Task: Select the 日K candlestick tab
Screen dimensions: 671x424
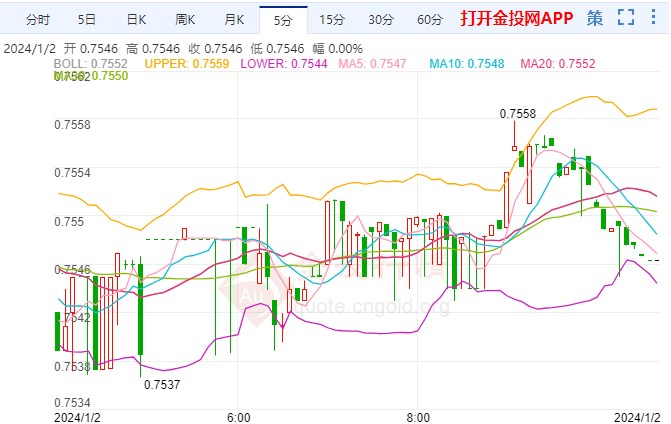Action: point(136,20)
